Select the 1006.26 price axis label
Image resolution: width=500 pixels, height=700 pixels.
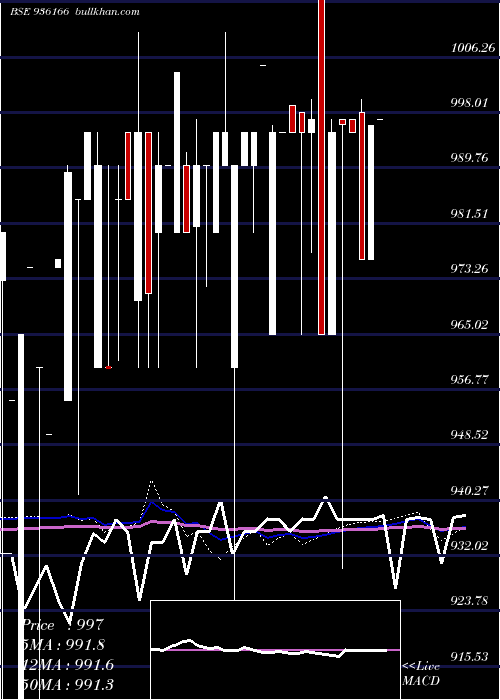(x=473, y=48)
